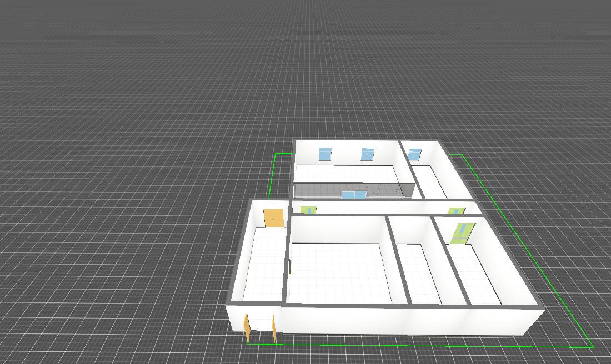This screenshot has width=611, height=364.
Task: Select the second blue window on back wall
Action: [368, 154]
